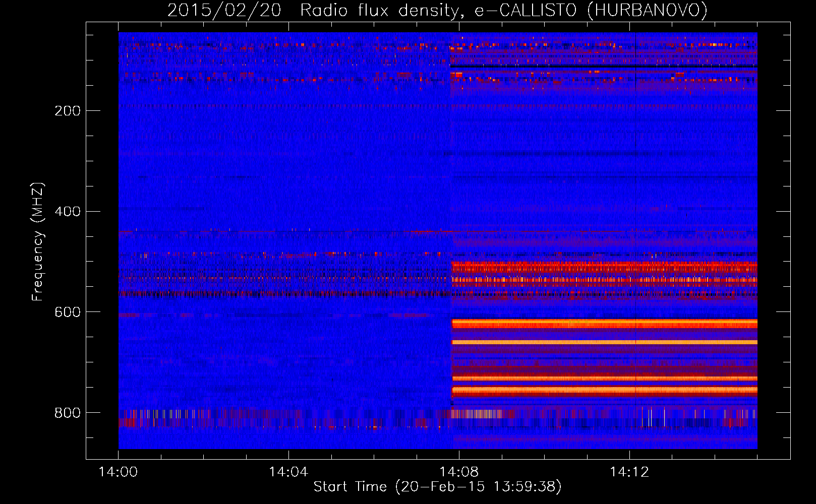Click the "Frequency (MHZ)" axis label

[38, 242]
